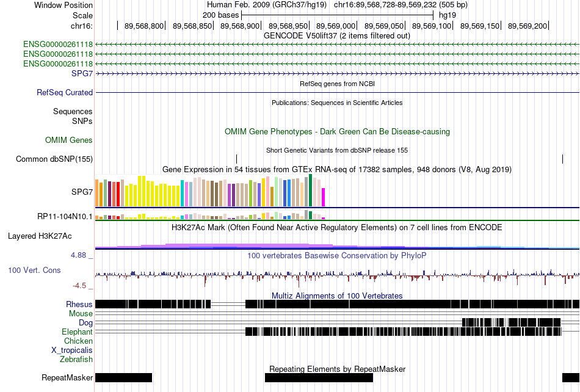This screenshot has width=580, height=392.
Task: Open the GENCODE V50lift37 track title
Action: click(x=337, y=36)
